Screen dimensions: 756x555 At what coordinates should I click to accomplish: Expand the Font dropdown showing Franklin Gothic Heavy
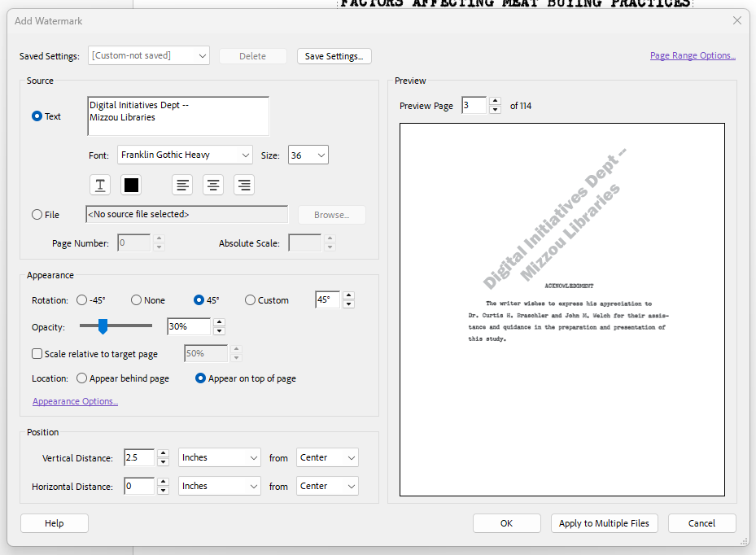185,155
